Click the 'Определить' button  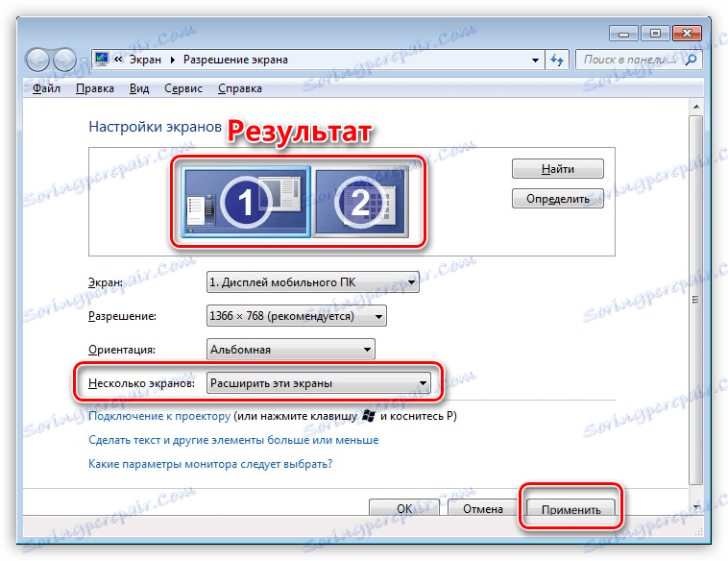click(558, 199)
